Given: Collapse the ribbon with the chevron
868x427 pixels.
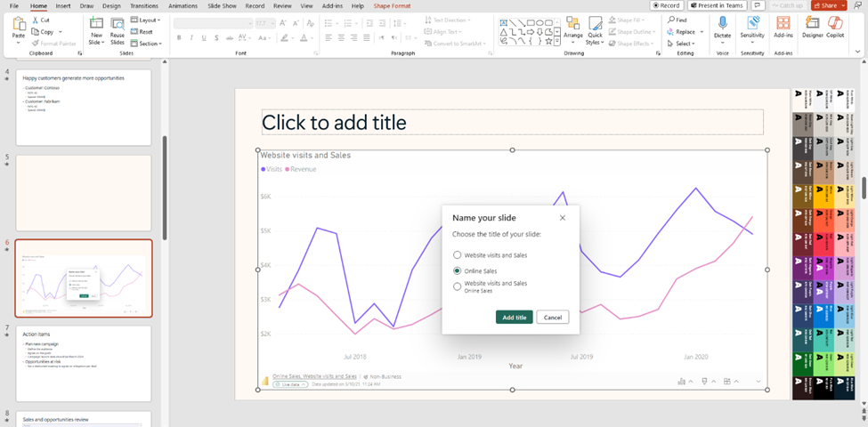Looking at the screenshot, I should tap(857, 52).
